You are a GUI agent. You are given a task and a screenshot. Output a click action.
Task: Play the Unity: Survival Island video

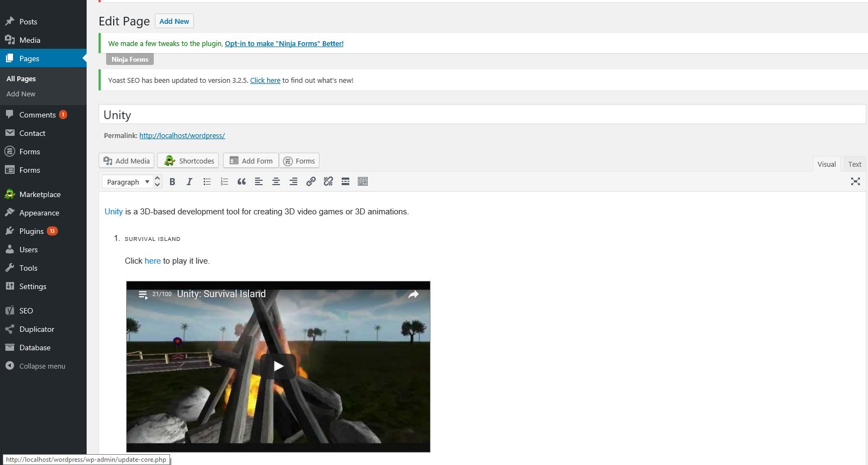(278, 366)
